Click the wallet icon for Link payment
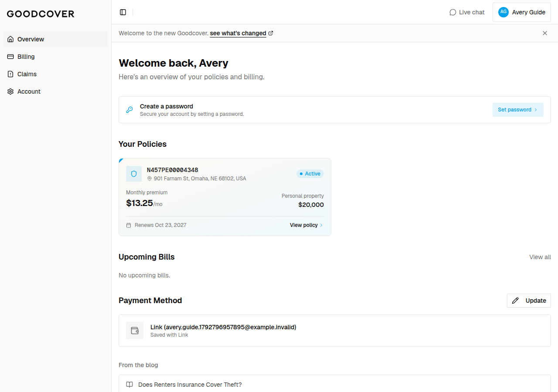The width and height of the screenshot is (558, 392). pyautogui.click(x=135, y=331)
